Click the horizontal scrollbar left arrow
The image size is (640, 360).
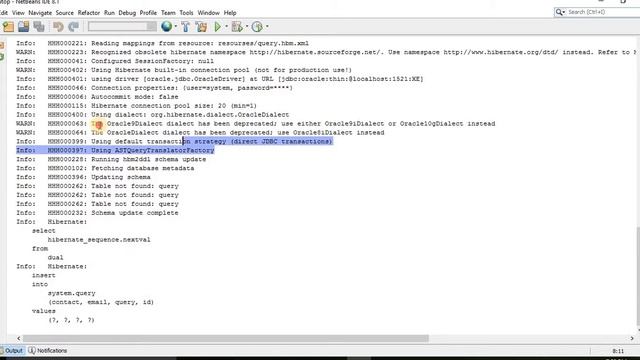(18, 338)
